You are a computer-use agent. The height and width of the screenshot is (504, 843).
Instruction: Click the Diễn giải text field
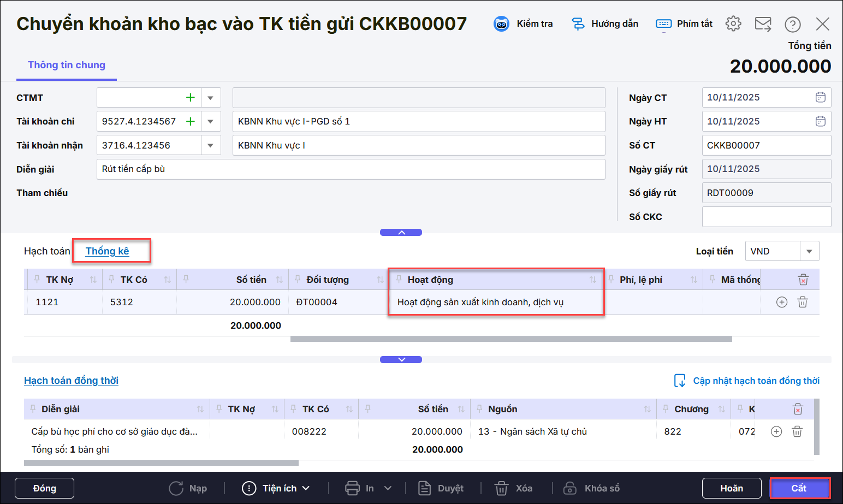[351, 169]
